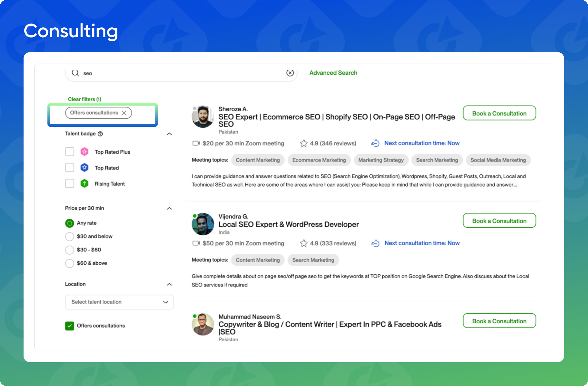The height and width of the screenshot is (386, 588).
Task: Click Clear filters
Action: (x=84, y=99)
